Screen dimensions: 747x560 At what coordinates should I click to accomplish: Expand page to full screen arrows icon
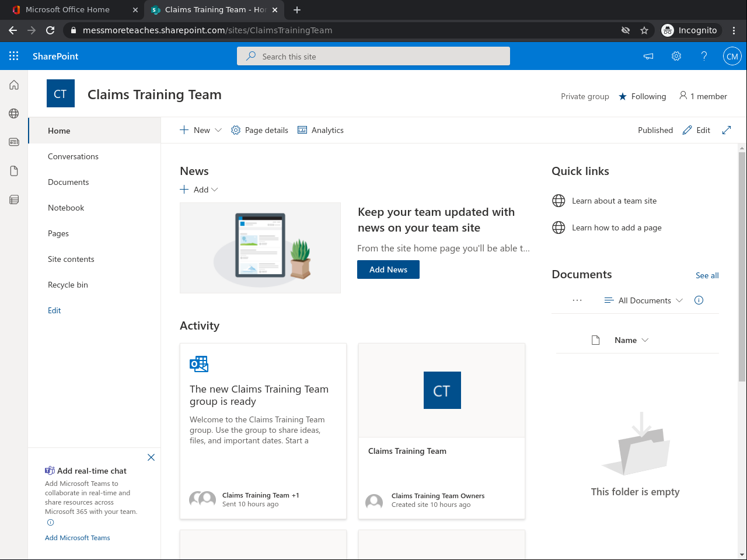(727, 130)
